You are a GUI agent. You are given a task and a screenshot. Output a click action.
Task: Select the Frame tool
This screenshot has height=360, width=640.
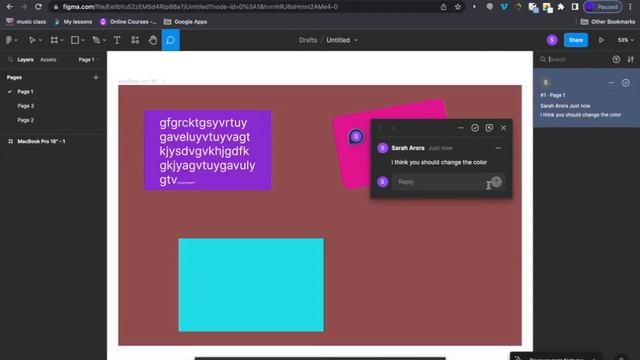(x=54, y=40)
